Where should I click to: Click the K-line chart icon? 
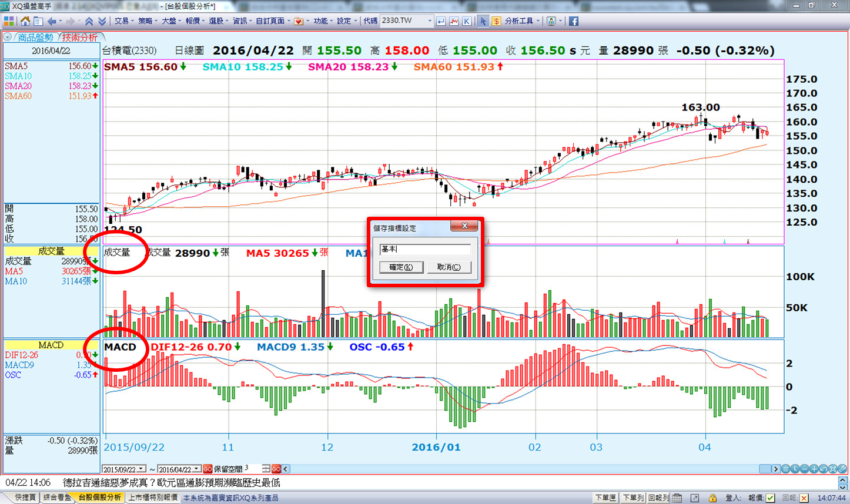(x=467, y=21)
